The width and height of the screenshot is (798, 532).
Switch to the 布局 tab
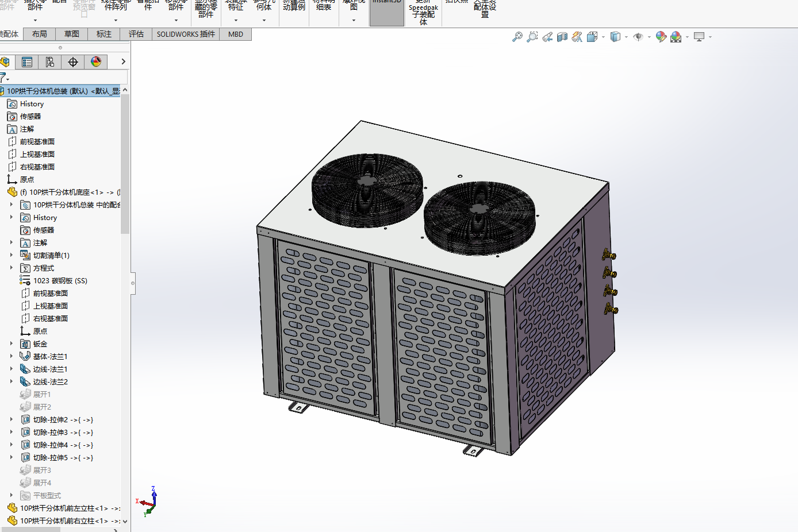click(40, 34)
